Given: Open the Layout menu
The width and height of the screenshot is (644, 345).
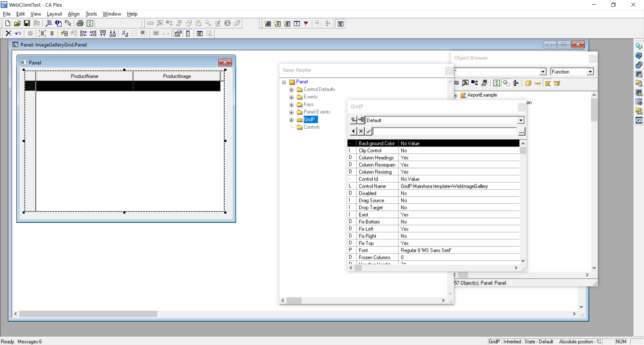Looking at the screenshot, I should click(54, 14).
